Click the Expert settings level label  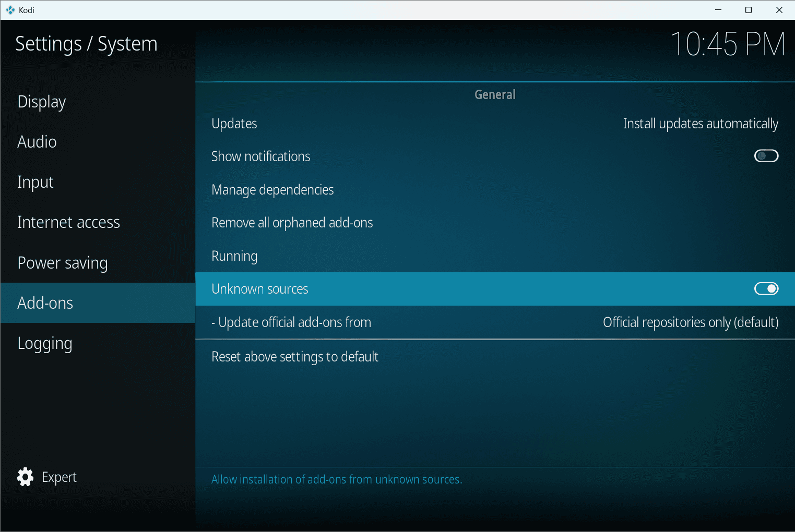coord(59,477)
